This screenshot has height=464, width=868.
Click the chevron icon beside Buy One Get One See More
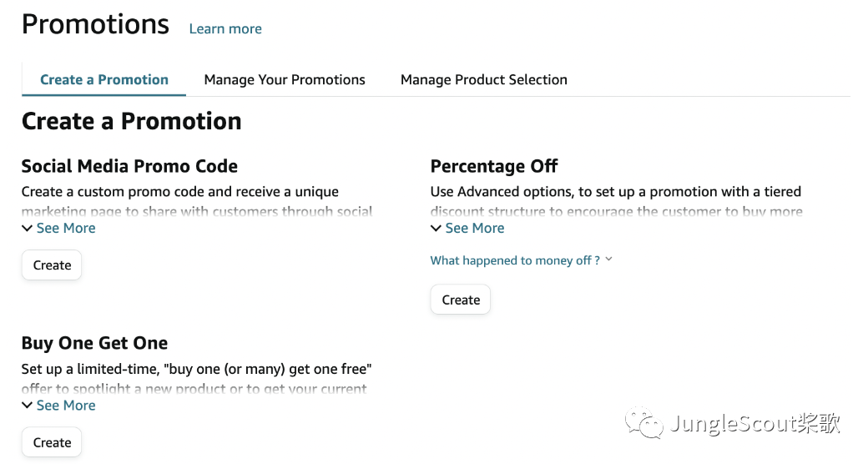coord(28,406)
